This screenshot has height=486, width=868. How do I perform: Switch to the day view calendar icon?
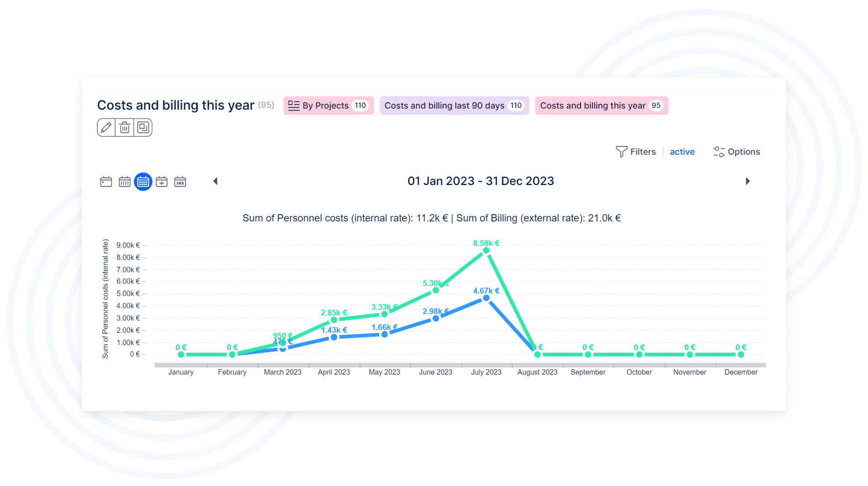(106, 182)
